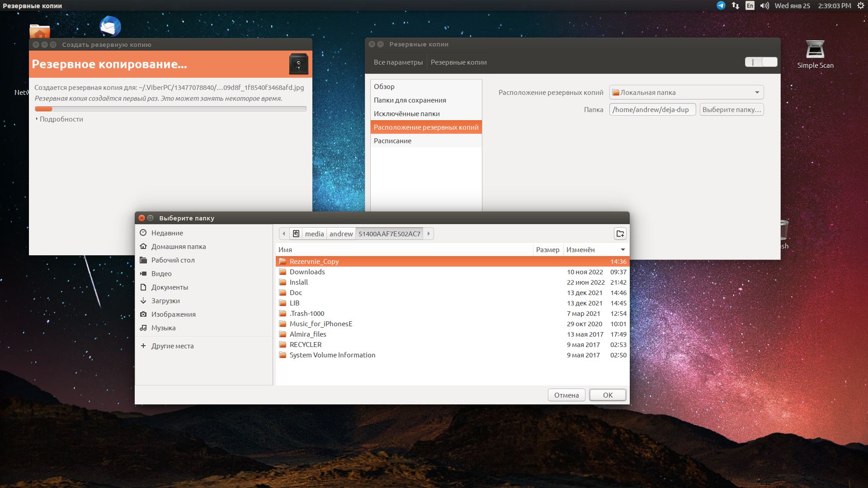
Task: Click Выберите папку… button
Action: coord(731,110)
